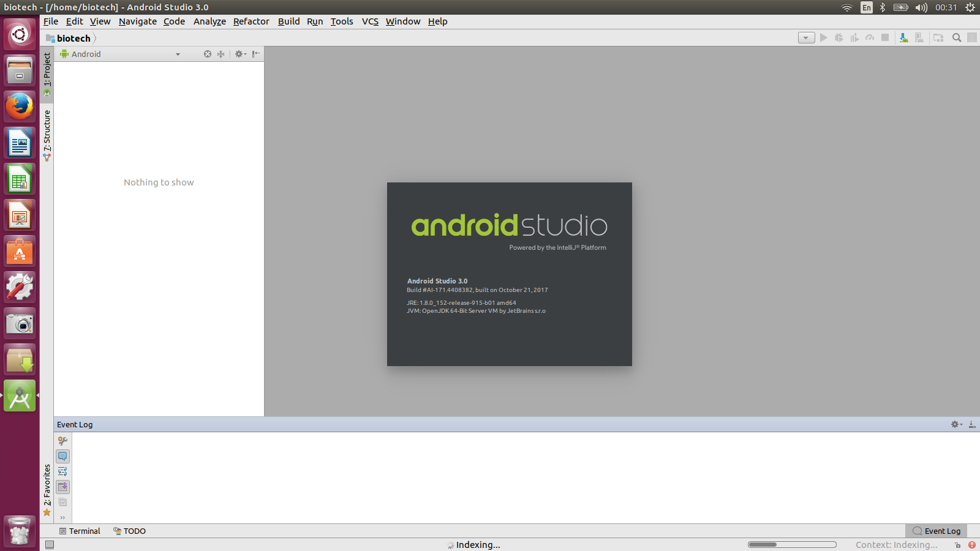Open the Run menu
Image resolution: width=980 pixels, height=551 pixels.
tap(315, 21)
